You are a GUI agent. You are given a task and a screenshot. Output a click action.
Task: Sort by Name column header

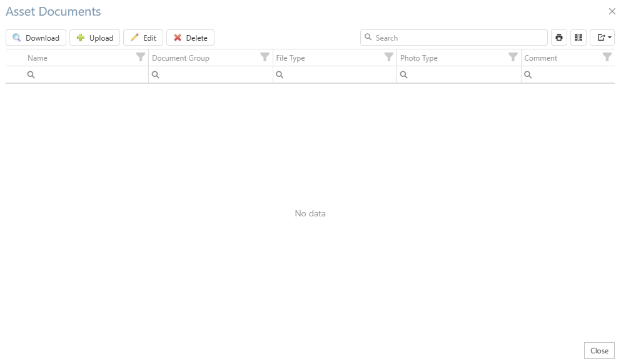[x=38, y=58]
